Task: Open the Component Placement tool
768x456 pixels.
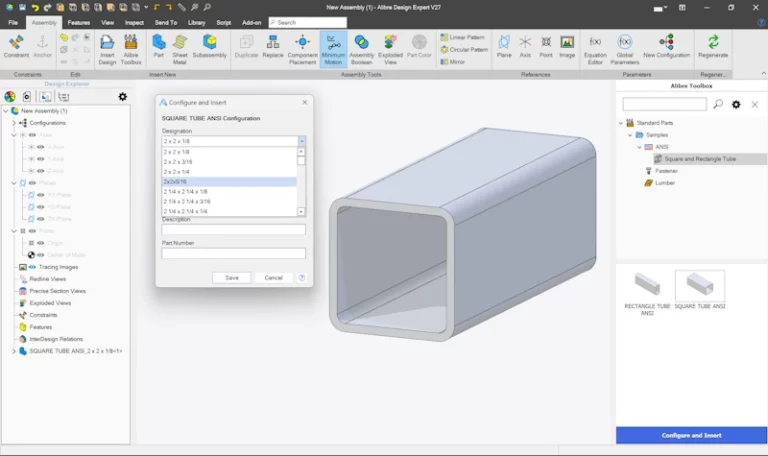Action: 302,49
